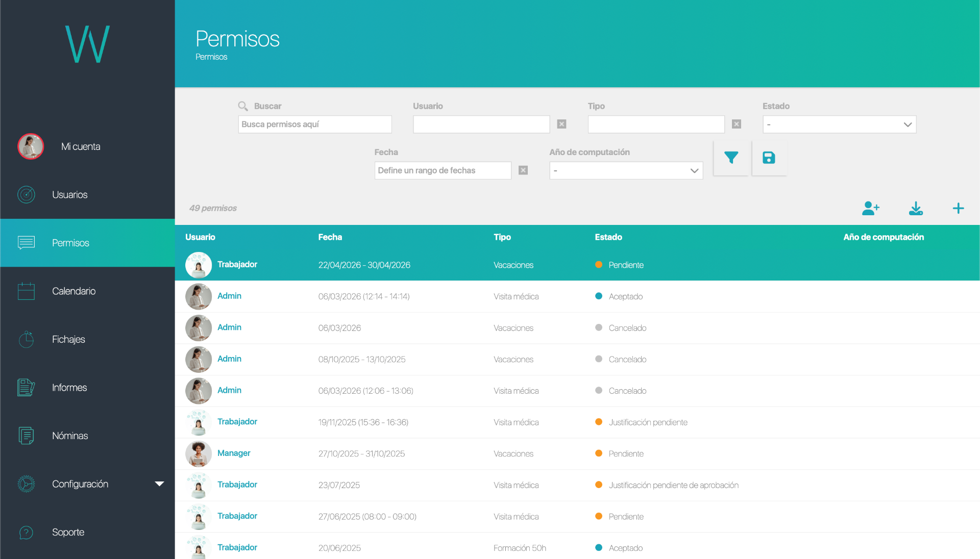Screen dimensions: 980x559
Task: Open the Estado dropdown
Action: coord(839,124)
